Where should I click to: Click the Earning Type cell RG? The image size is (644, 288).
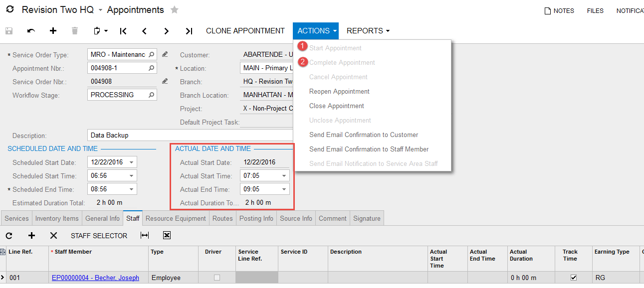616,278
